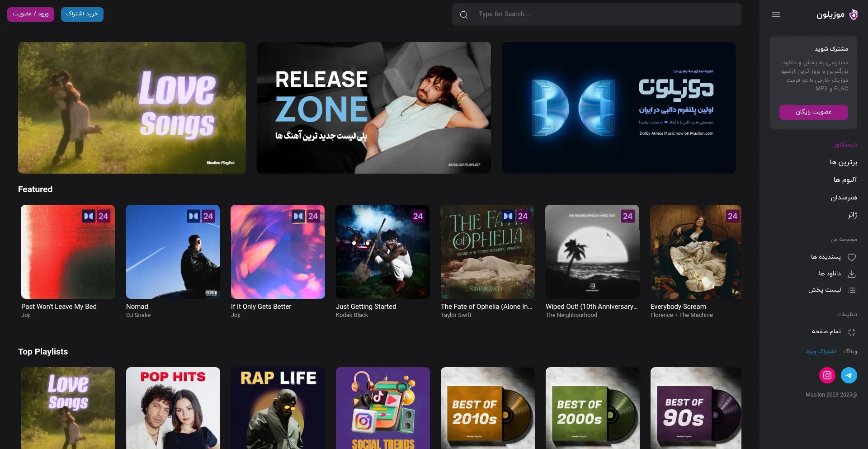Open the Release Zone playlist banner
This screenshot has width=868, height=449.
tap(373, 108)
